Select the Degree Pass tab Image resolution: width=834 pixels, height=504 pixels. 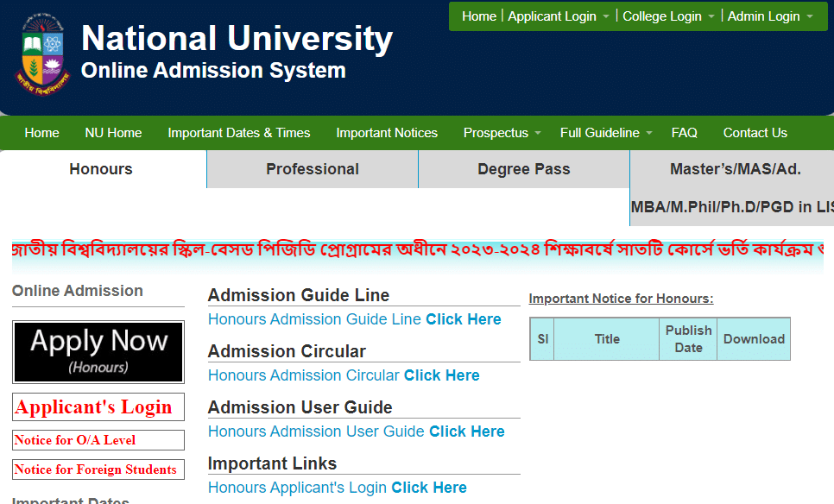coord(523,169)
